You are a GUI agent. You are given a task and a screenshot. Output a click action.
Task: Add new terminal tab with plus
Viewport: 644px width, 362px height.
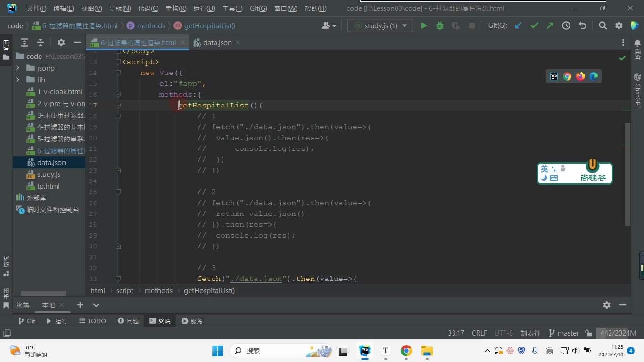coord(80,305)
